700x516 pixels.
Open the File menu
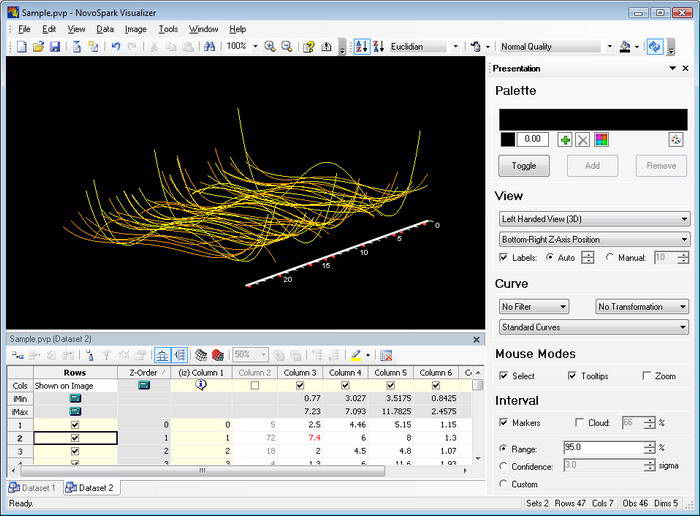(x=24, y=29)
